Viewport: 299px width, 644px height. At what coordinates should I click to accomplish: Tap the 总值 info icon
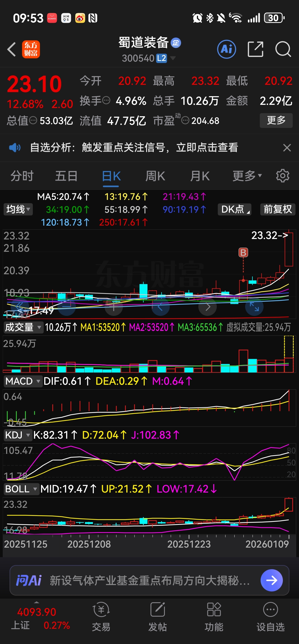tap(33, 121)
